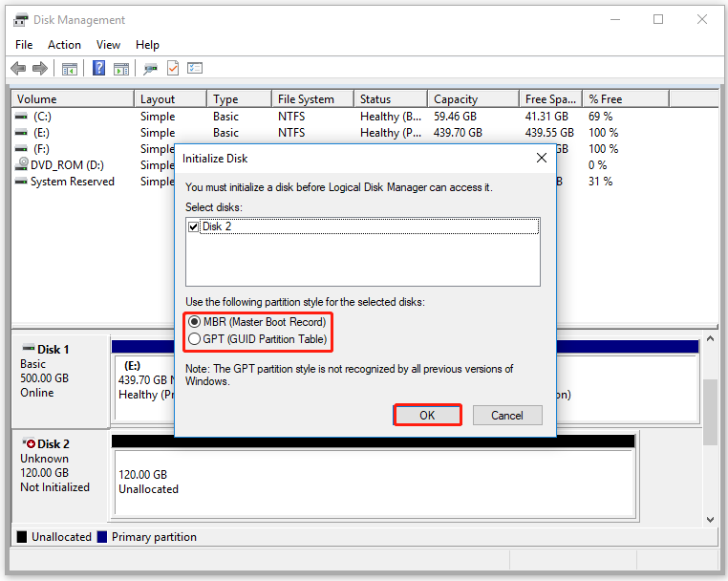The width and height of the screenshot is (728, 581).
Task: Open the blue Help question mark icon
Action: click(x=99, y=68)
